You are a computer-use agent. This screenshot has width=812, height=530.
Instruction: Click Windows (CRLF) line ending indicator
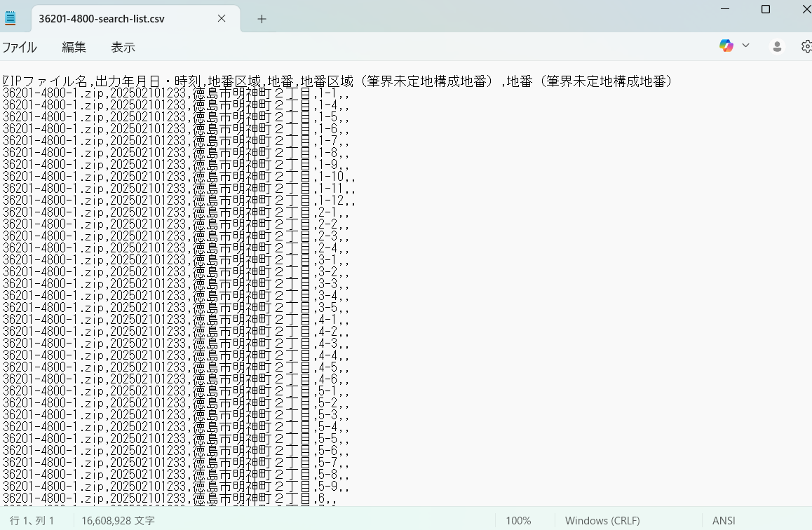(x=602, y=521)
